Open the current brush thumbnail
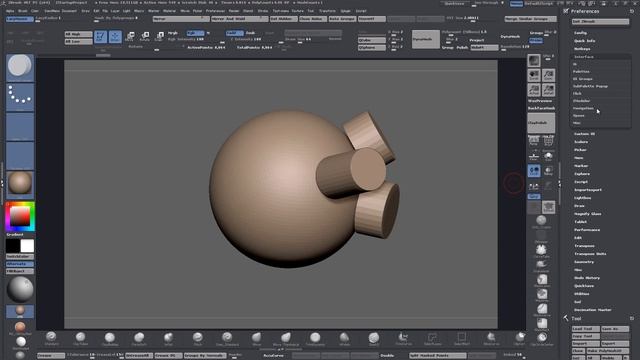The height and width of the screenshot is (360, 640). 20,68
